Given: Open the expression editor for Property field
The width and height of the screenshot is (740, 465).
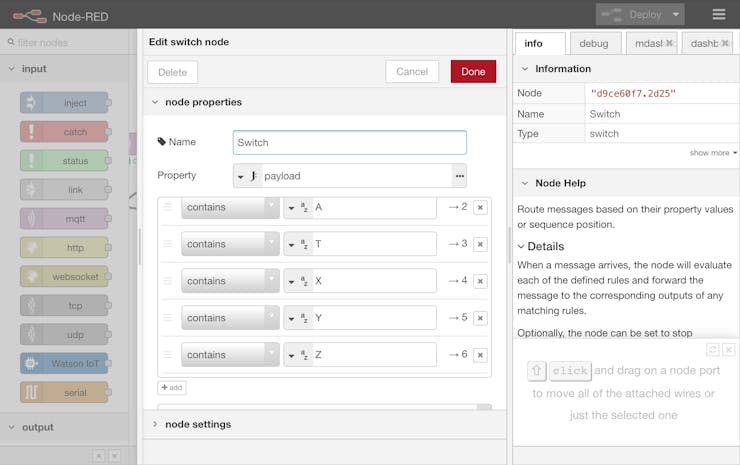Looking at the screenshot, I should tap(459, 176).
